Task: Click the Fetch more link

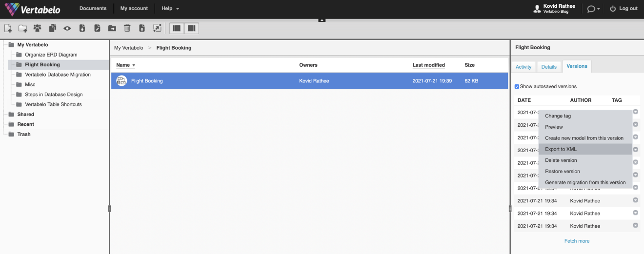Action: [577, 241]
